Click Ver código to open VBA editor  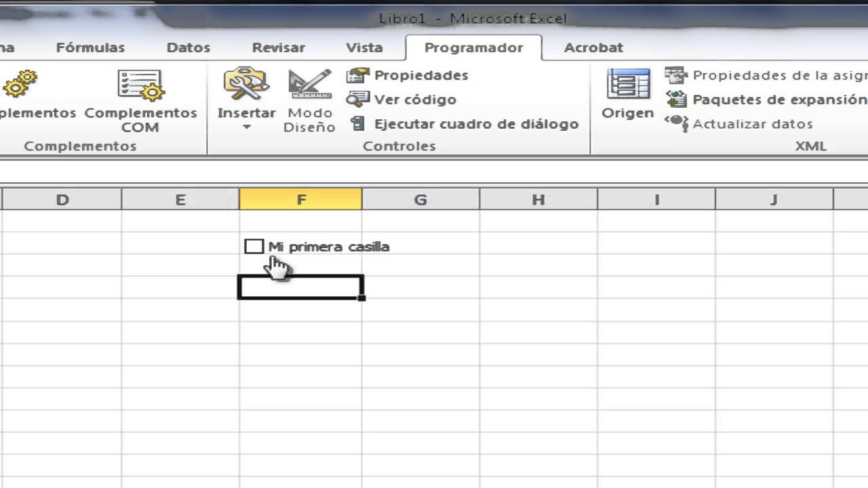coord(401,100)
